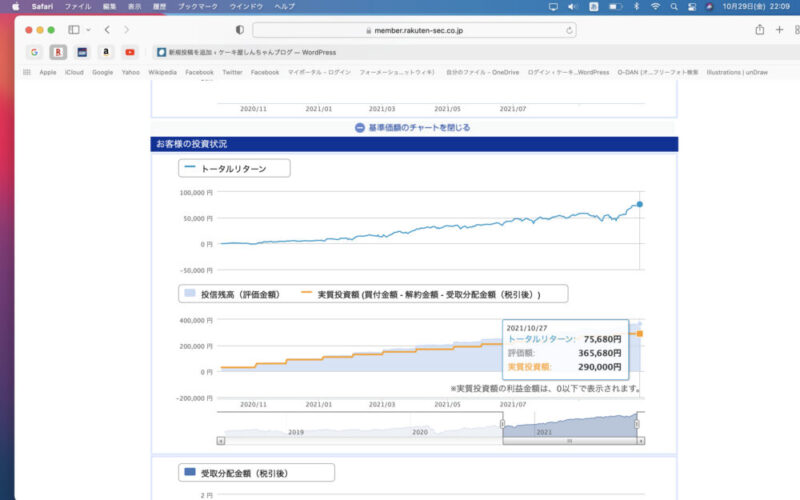Click the 75,680円 total return value
The height and width of the screenshot is (500, 800).
(602, 339)
